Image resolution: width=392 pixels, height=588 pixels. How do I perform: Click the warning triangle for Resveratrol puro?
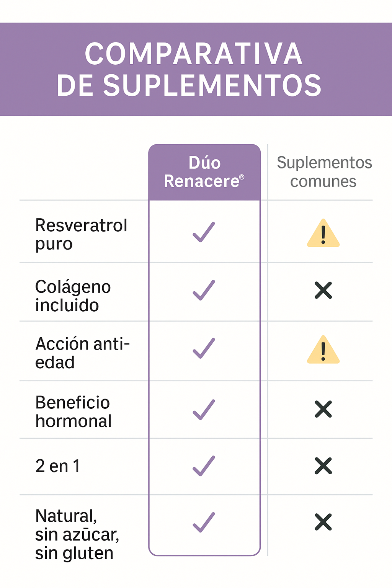[x=323, y=233]
